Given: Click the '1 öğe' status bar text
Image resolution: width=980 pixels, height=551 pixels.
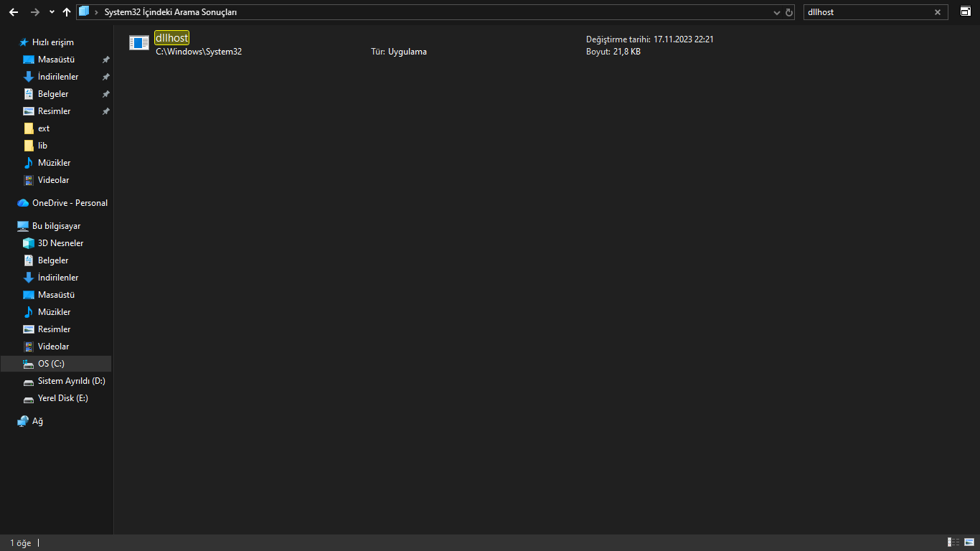Looking at the screenshot, I should pyautogui.click(x=21, y=543).
